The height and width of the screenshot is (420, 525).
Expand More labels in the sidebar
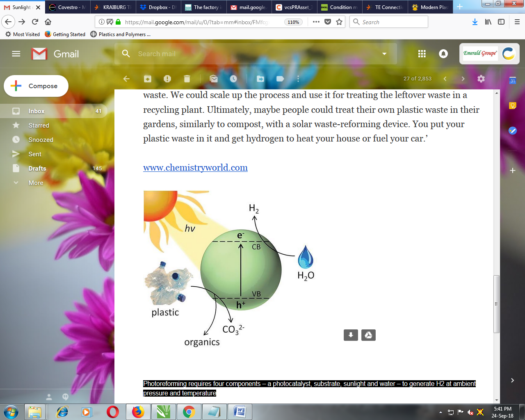[36, 183]
